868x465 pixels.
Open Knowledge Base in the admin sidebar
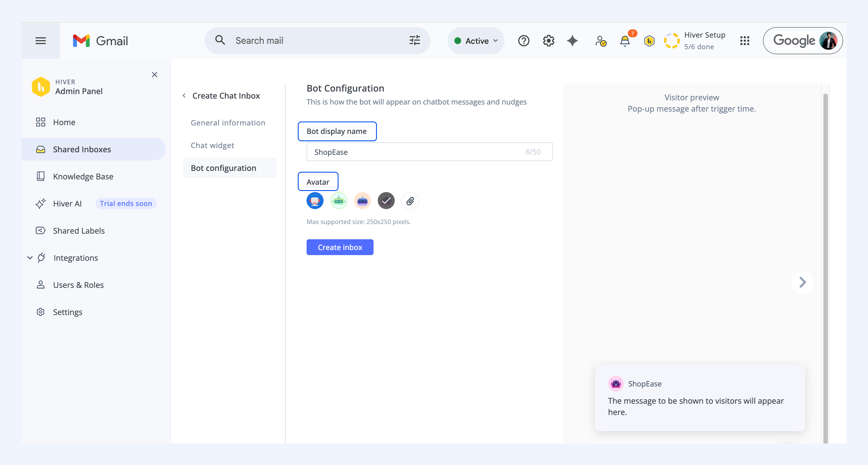(x=83, y=176)
